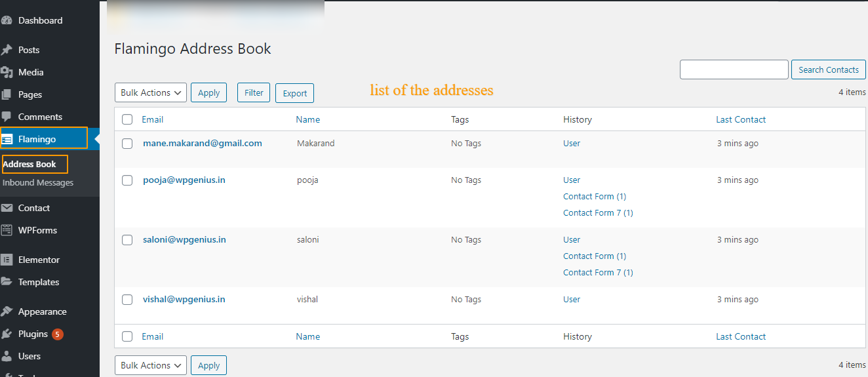The height and width of the screenshot is (377, 868).
Task: Toggle select-all checkbox in table header
Action: point(127,119)
